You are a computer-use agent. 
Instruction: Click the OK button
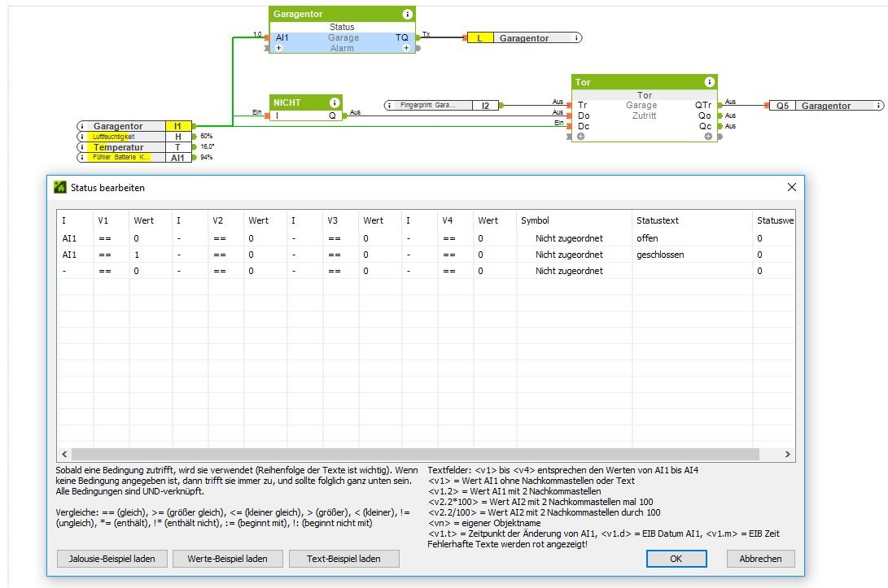676,559
